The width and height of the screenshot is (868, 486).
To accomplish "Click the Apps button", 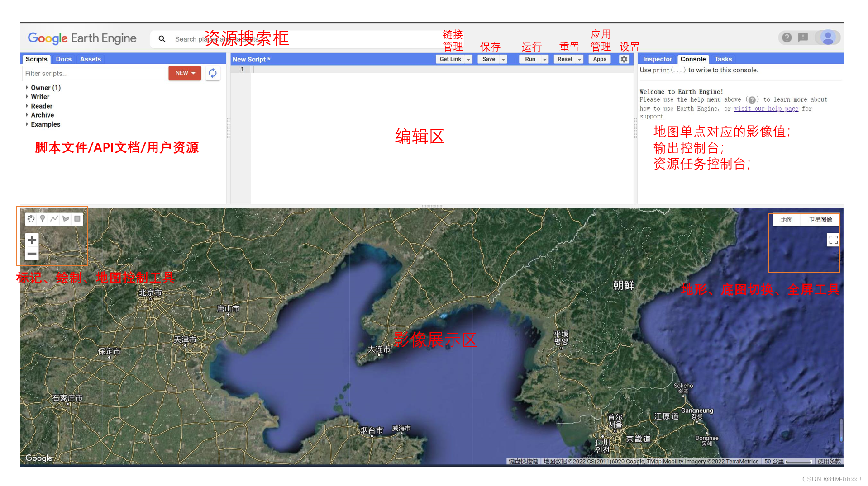I will 600,59.
